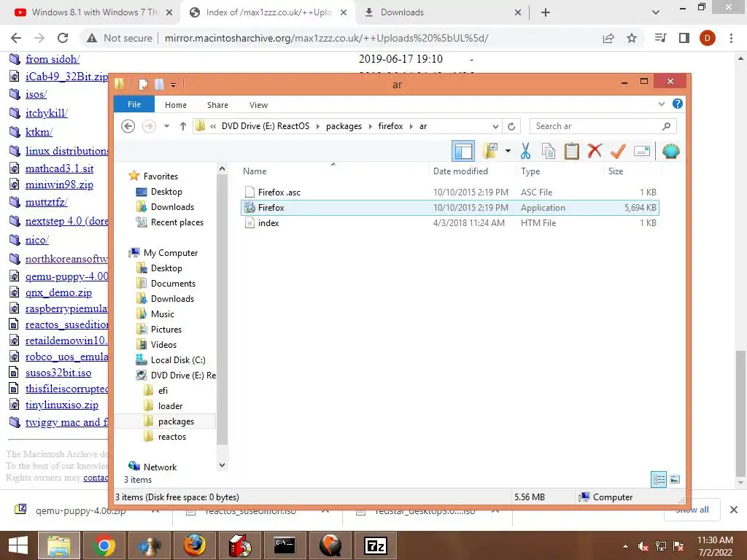
Task: Switch to Large icons view icon
Action: [x=675, y=479]
